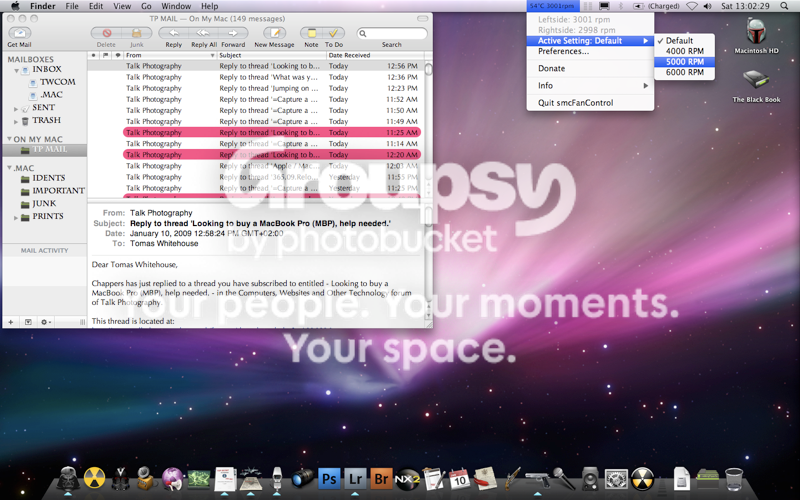Launch Lightroom from the dock

[x=356, y=479]
